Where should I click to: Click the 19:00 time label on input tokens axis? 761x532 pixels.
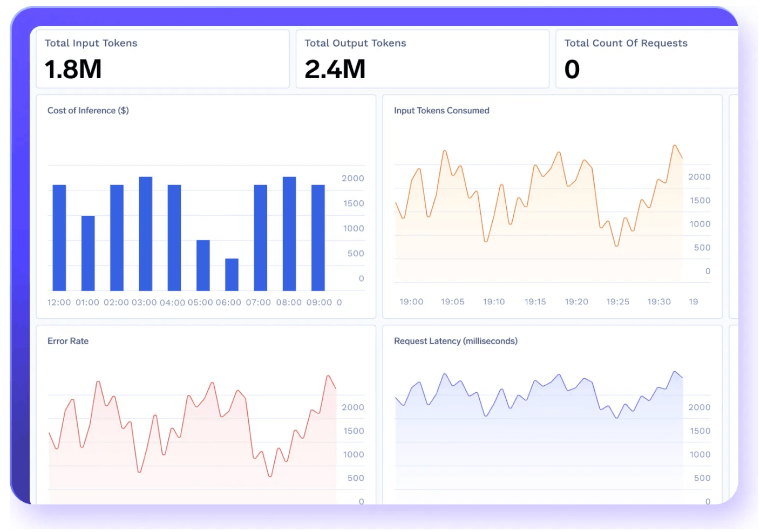[x=411, y=302]
